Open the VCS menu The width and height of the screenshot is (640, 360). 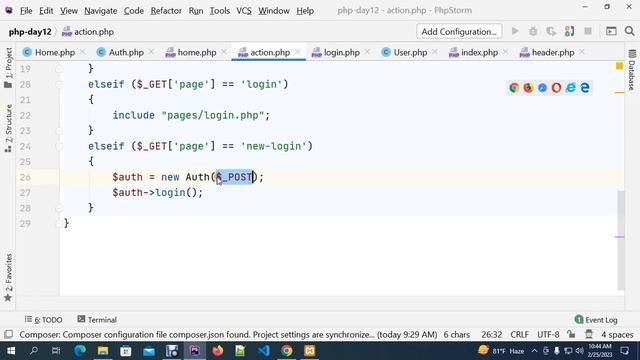coord(244,11)
